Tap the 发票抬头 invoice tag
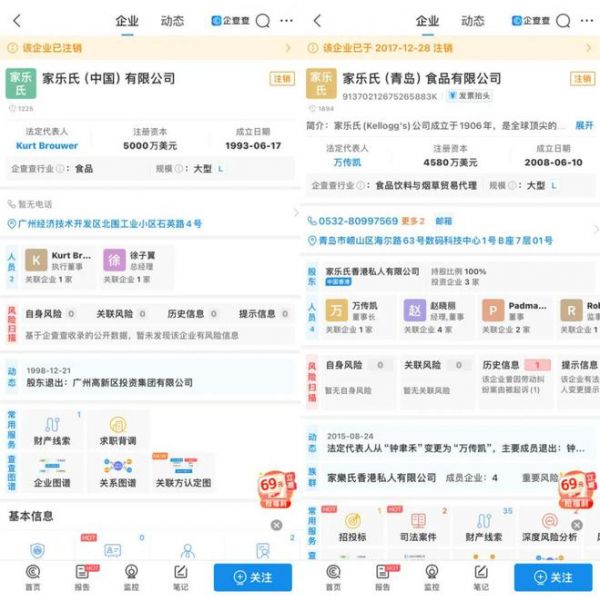This screenshot has width=600, height=601. point(470,96)
